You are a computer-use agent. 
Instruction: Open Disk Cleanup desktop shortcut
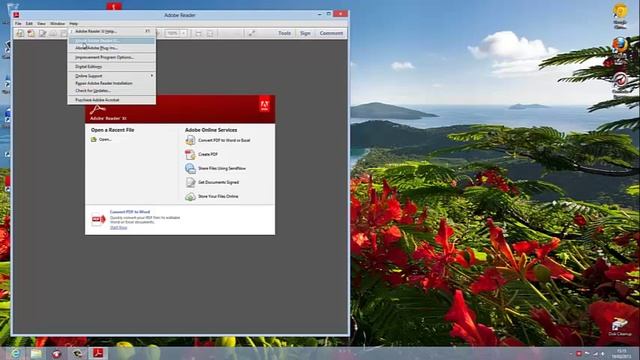point(620,327)
